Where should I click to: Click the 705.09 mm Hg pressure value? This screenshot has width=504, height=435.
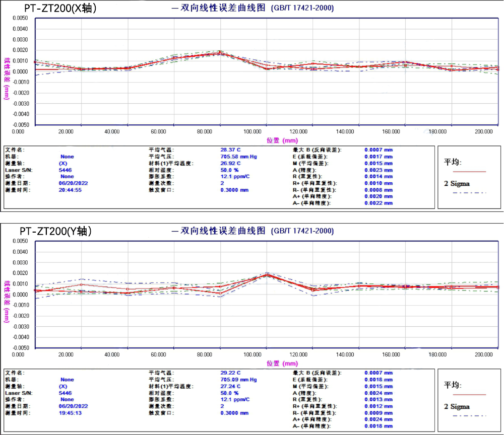238,380
